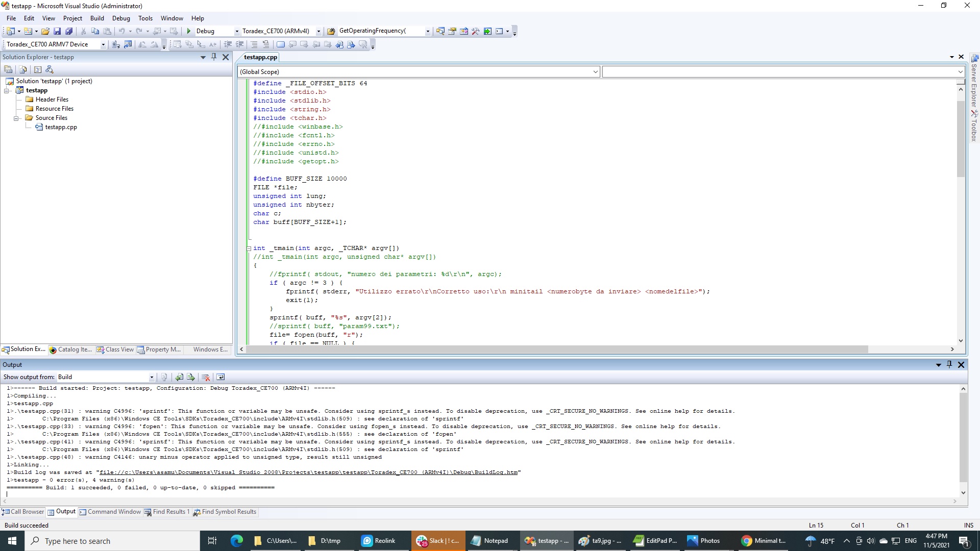
Task: Select the testapp.cpp editor tab
Action: (x=260, y=57)
